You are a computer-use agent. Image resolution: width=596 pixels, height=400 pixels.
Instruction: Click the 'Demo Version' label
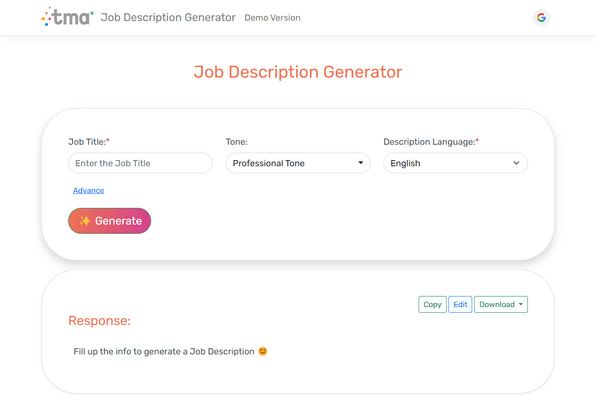click(x=273, y=18)
